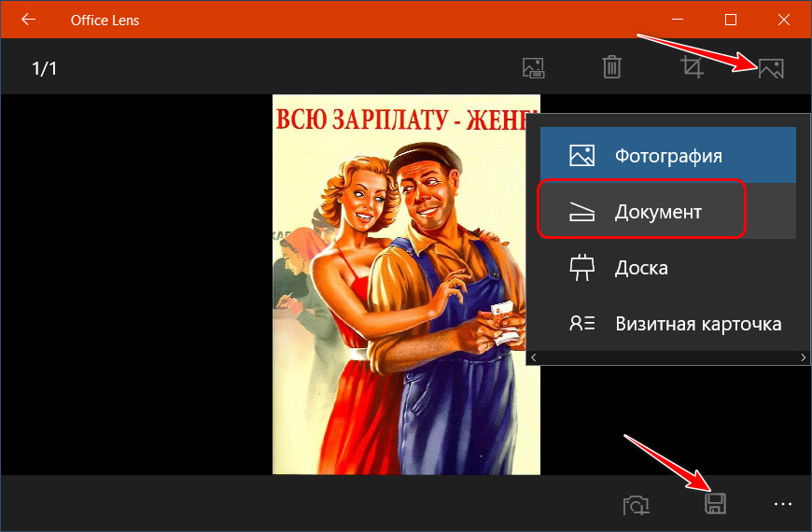Select the Фотография mode
The width and height of the screenshot is (812, 532).
coord(667,156)
